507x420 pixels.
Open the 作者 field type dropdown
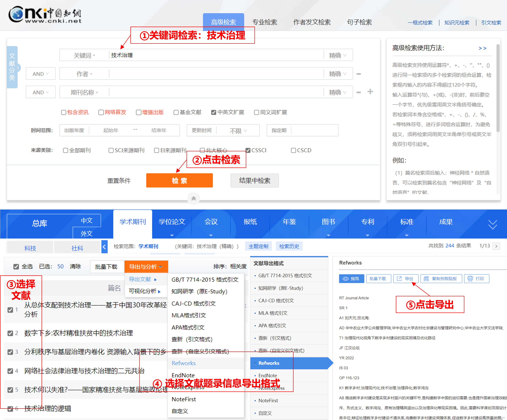coord(84,74)
